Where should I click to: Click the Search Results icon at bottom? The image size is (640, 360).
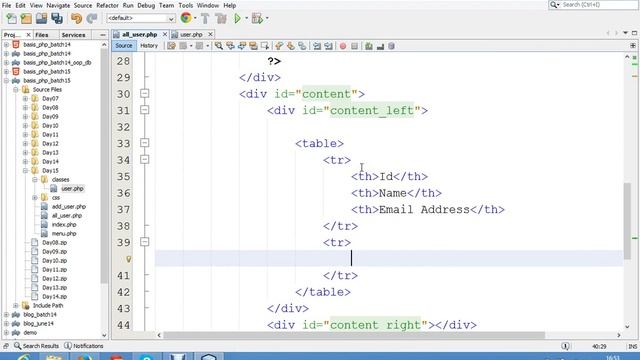(17, 346)
